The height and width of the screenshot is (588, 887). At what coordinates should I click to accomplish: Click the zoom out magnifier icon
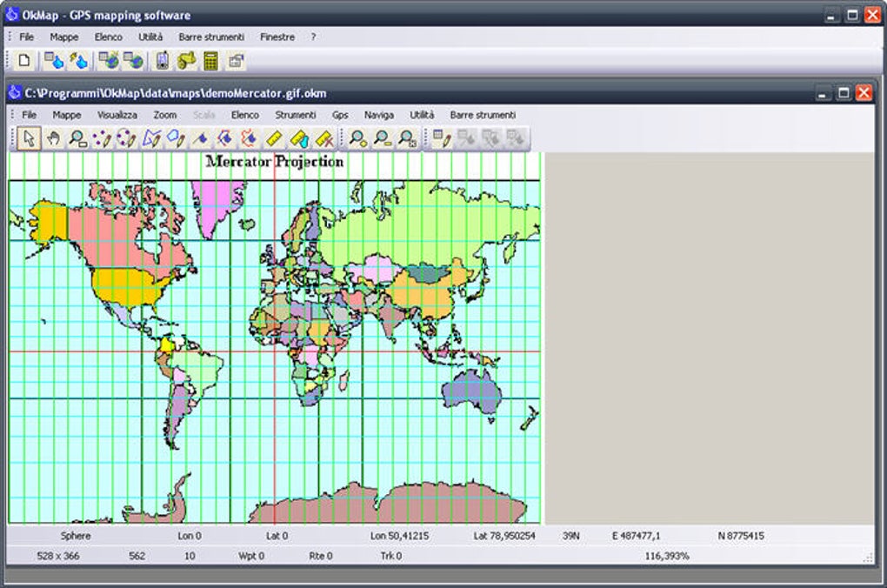click(x=382, y=138)
